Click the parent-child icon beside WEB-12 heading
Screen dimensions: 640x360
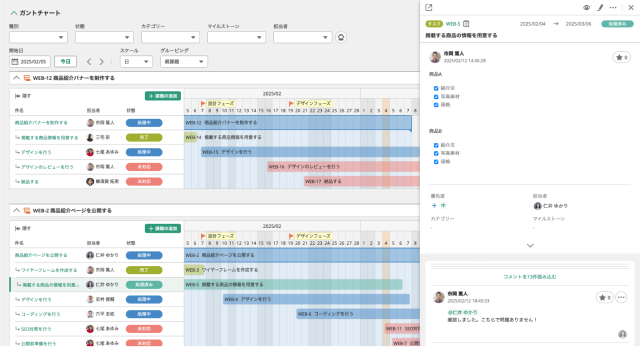point(27,78)
